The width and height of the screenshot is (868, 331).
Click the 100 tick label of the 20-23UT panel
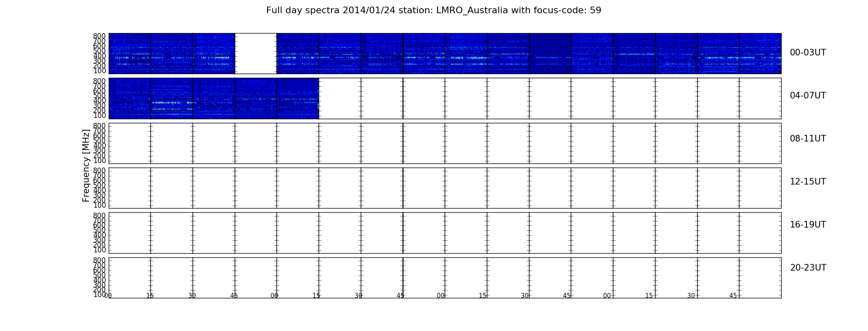99,295
